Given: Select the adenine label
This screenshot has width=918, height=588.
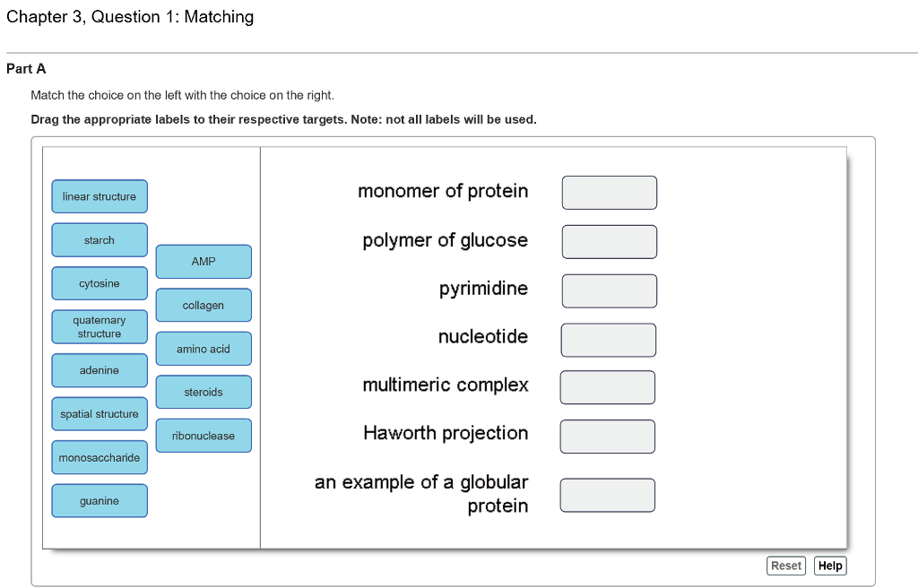Looking at the screenshot, I should [x=100, y=370].
